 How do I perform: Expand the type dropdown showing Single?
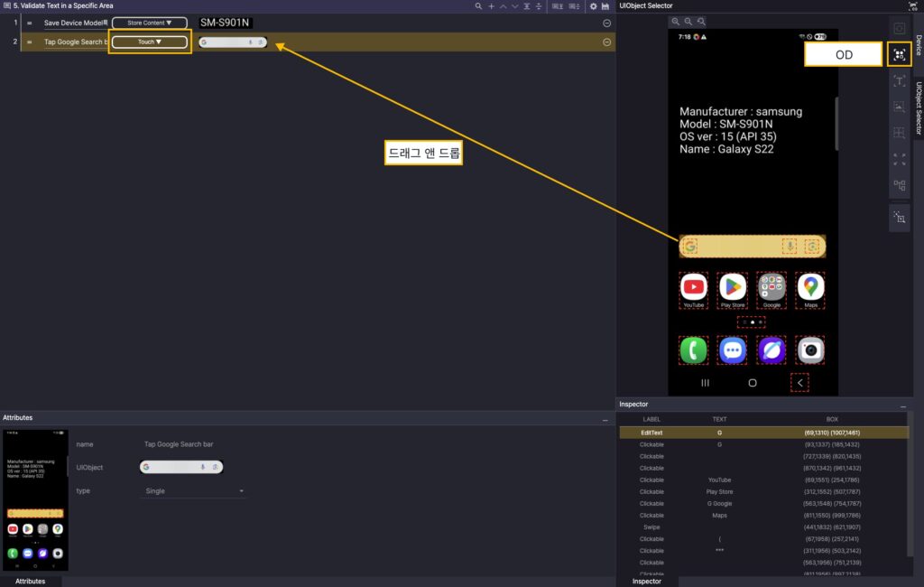[x=195, y=491]
